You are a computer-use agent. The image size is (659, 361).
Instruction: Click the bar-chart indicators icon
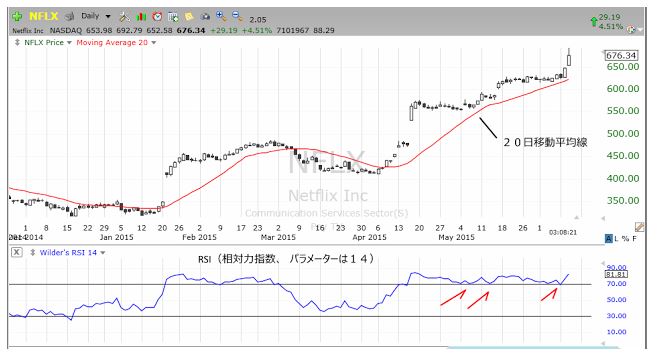[x=141, y=17]
